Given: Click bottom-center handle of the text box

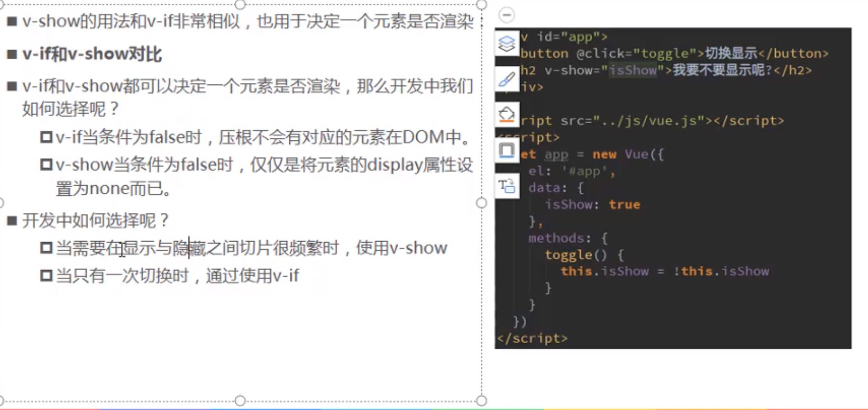Looking at the screenshot, I should [x=240, y=401].
